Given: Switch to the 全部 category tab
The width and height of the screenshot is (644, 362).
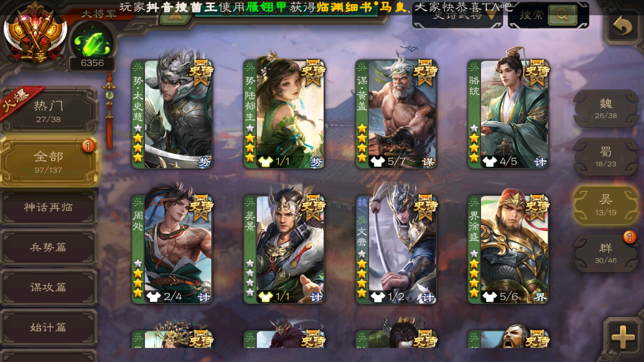Looking at the screenshot, I should pos(48,162).
